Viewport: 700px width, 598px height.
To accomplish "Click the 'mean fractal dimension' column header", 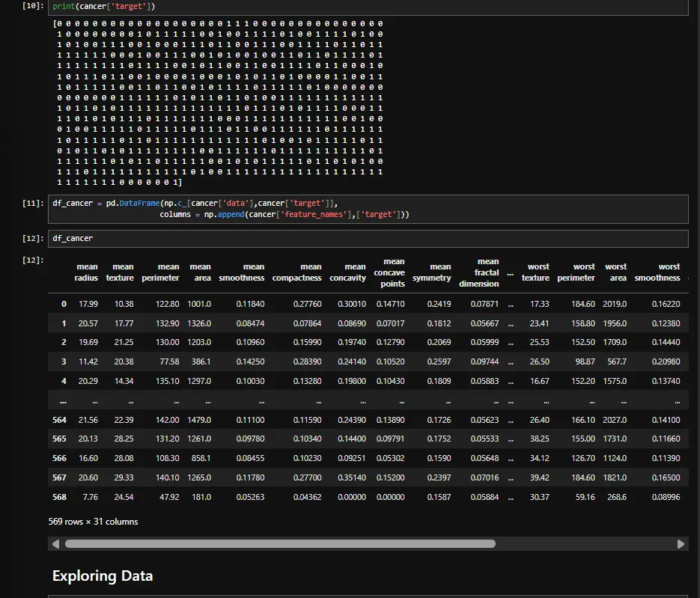I will pyautogui.click(x=479, y=272).
